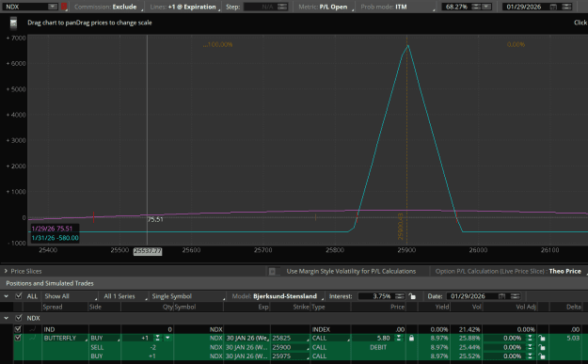Viewport: 588px width, 364px height.
Task: Uncheck the ALL positions checkbox
Action: [19, 296]
